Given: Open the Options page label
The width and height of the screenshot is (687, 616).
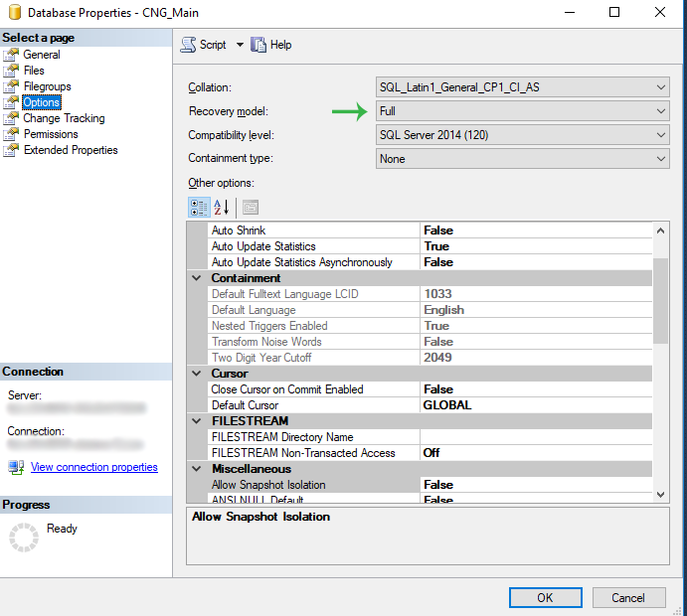Looking at the screenshot, I should tap(42, 102).
